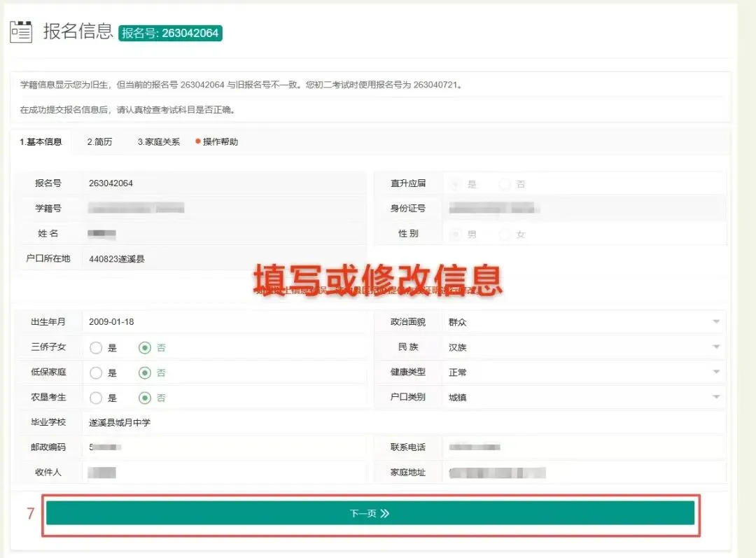Open the 健康类型 dropdown showing 正常
Screen dimensions: 756x558
715,372
